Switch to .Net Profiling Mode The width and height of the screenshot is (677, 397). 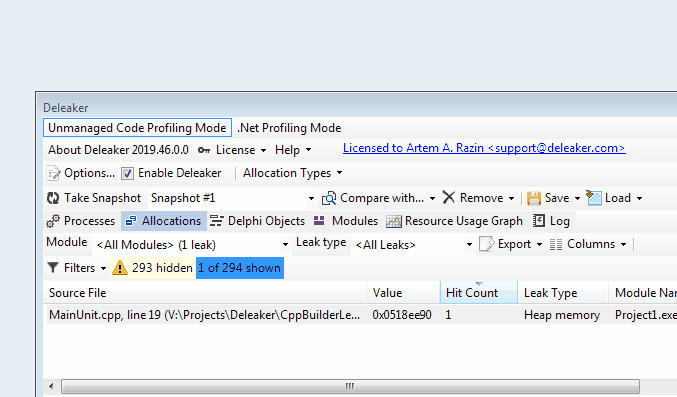[x=289, y=128]
